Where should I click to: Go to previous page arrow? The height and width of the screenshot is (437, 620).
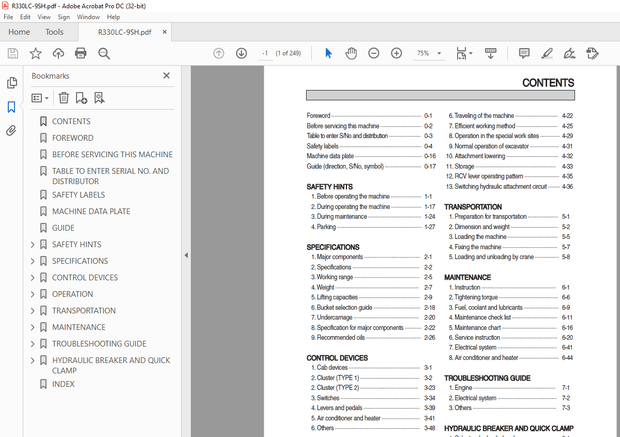pos(219,53)
